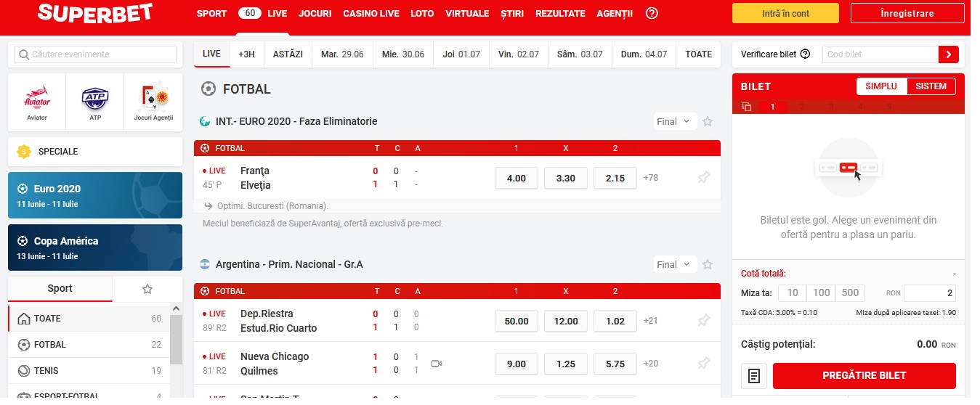This screenshot has width=980, height=405.
Task: Open the favorites star tab in sidebar
Action: pyautogui.click(x=147, y=289)
